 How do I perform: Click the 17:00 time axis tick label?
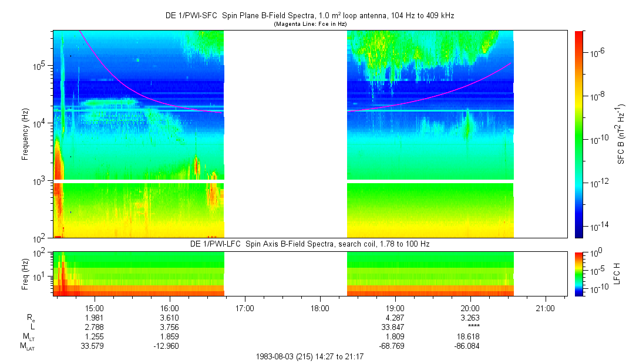pyautogui.click(x=245, y=308)
